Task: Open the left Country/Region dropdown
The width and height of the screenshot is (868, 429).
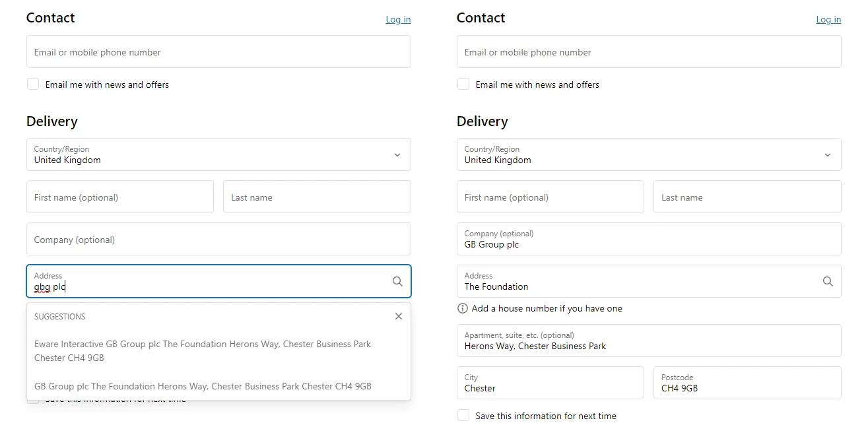Action: click(x=218, y=154)
